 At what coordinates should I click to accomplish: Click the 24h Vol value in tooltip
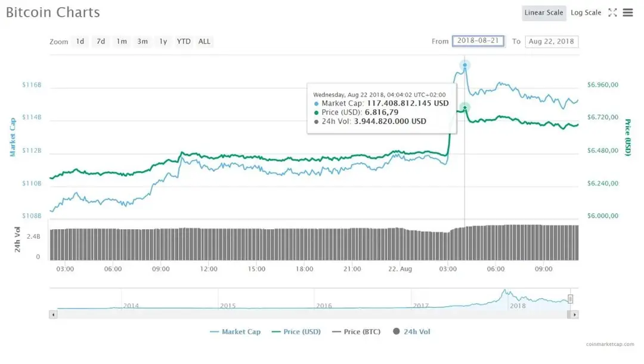coord(390,121)
